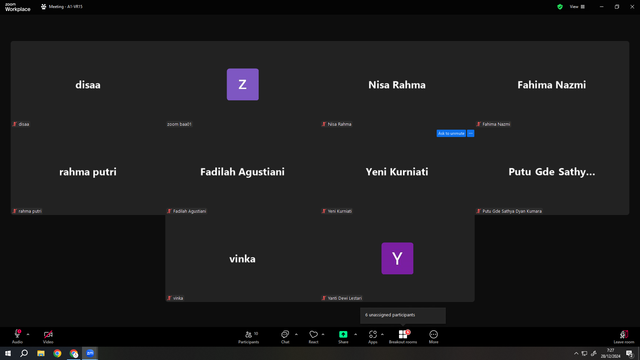
Task: Click '6 unassigned participants' tooltip
Action: coord(403,315)
